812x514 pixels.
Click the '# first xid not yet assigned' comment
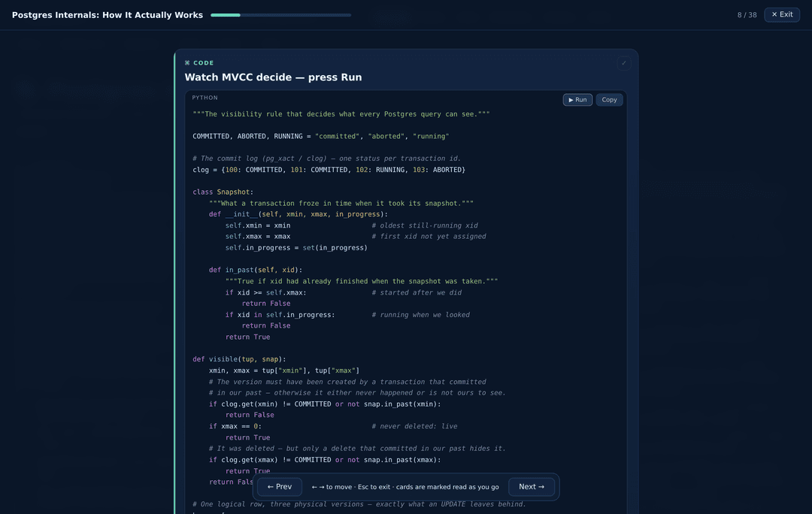point(429,236)
